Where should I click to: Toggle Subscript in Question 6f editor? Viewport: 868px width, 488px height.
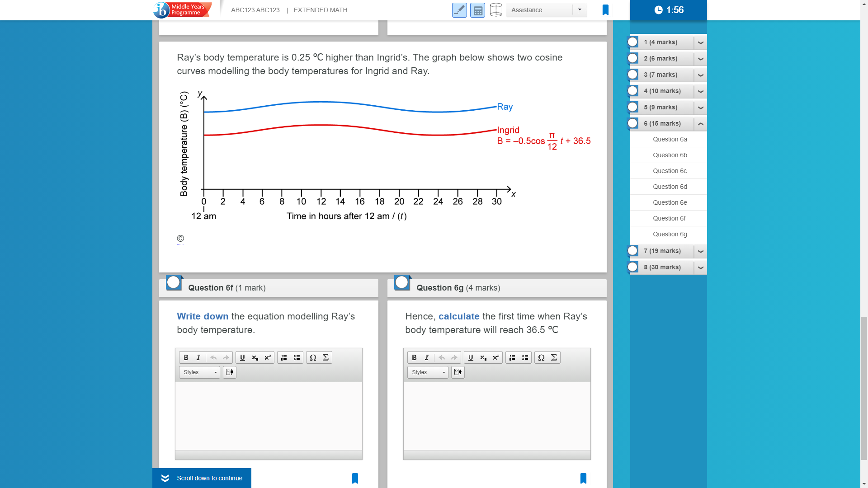[x=255, y=357]
